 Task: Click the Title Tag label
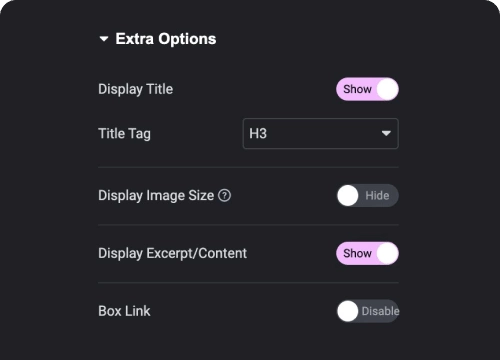tap(124, 134)
